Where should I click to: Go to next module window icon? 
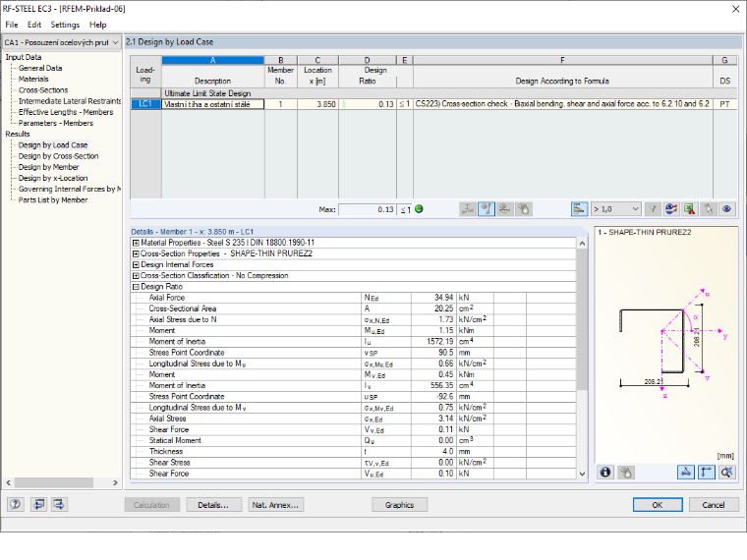pyautogui.click(x=59, y=504)
